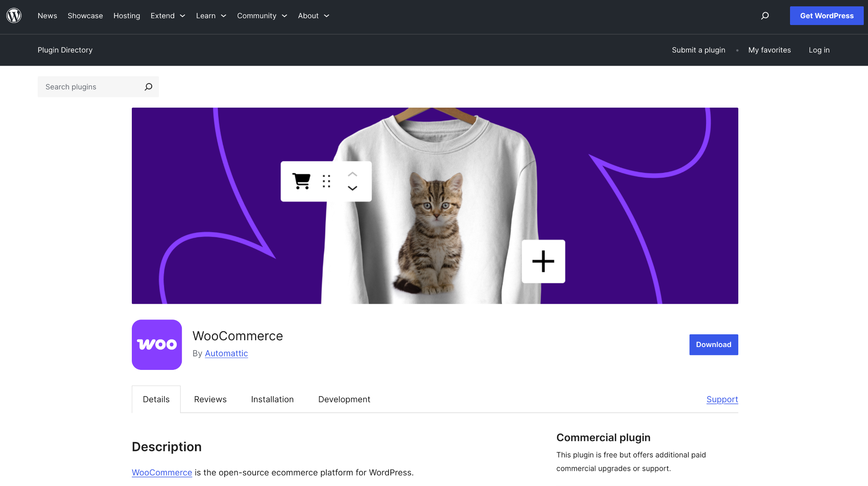Open site search via the magnifier icon
The image size is (868, 486).
[765, 16]
